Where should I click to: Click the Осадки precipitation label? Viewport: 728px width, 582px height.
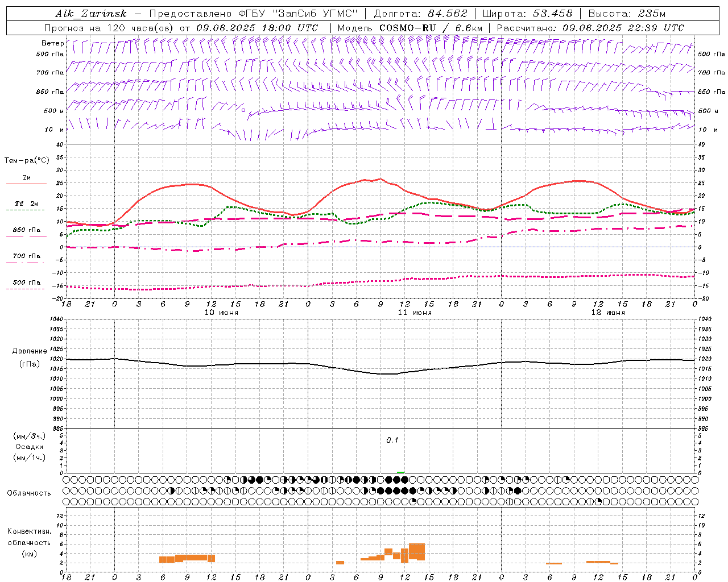30,447
